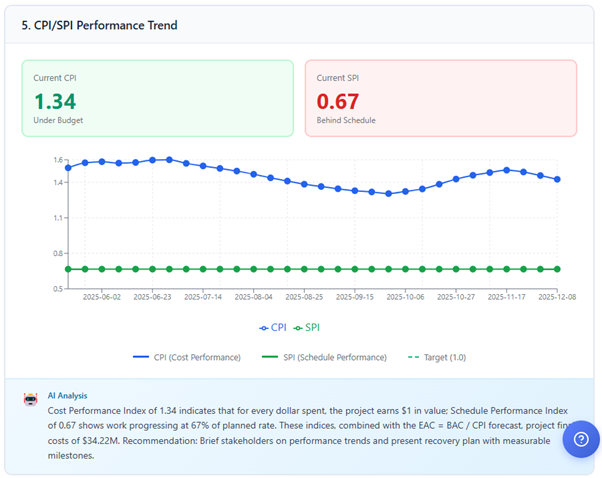Toggle the CPI series in the chart legend
This screenshot has height=478, width=602.
pos(272,327)
